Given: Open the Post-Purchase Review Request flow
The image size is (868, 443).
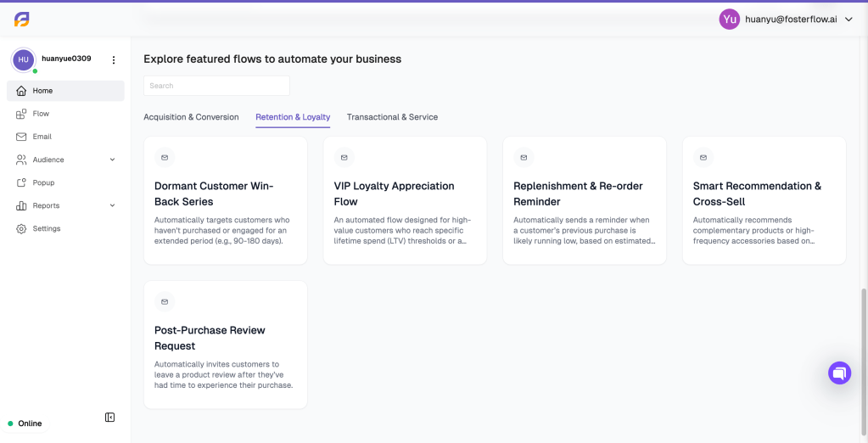Looking at the screenshot, I should point(226,345).
